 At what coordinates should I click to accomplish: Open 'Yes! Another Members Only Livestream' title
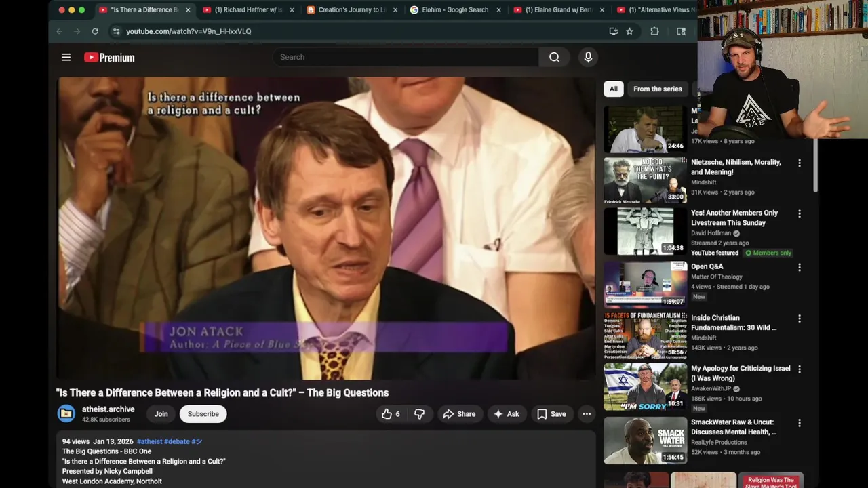734,218
